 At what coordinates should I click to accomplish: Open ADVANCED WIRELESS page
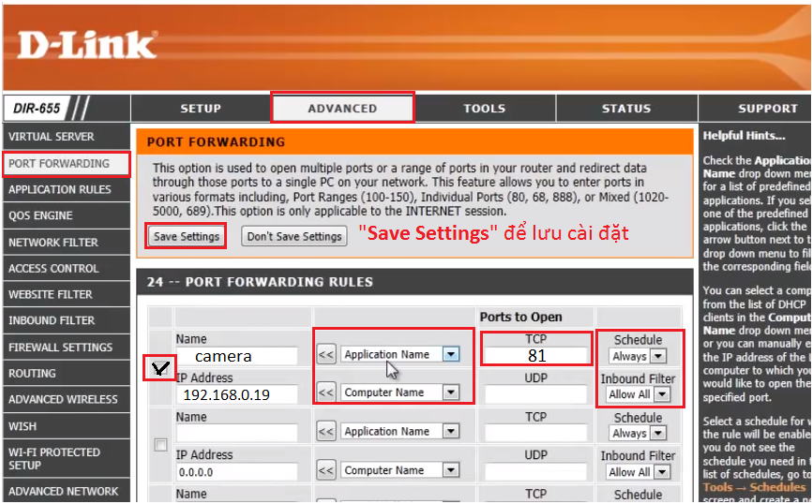(x=67, y=399)
